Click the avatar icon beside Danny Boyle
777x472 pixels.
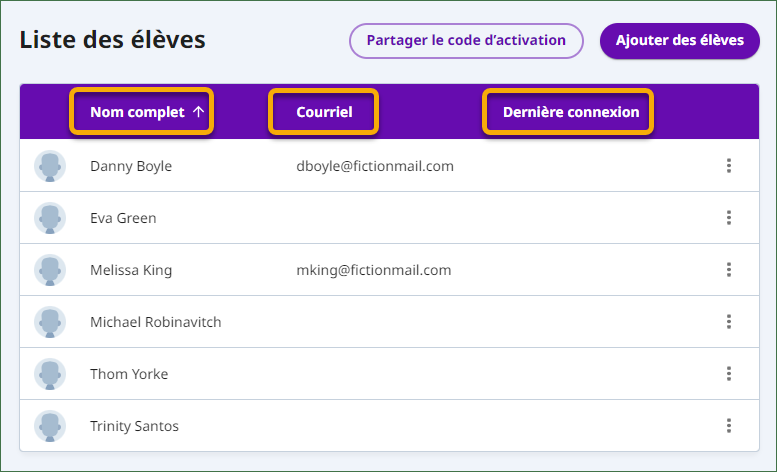pyautogui.click(x=50, y=166)
